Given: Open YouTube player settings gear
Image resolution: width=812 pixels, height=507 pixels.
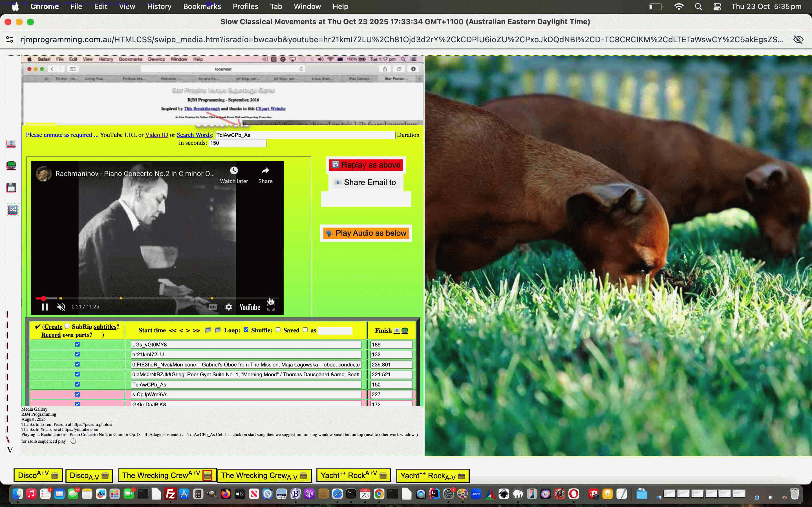Looking at the screenshot, I should pos(228,307).
